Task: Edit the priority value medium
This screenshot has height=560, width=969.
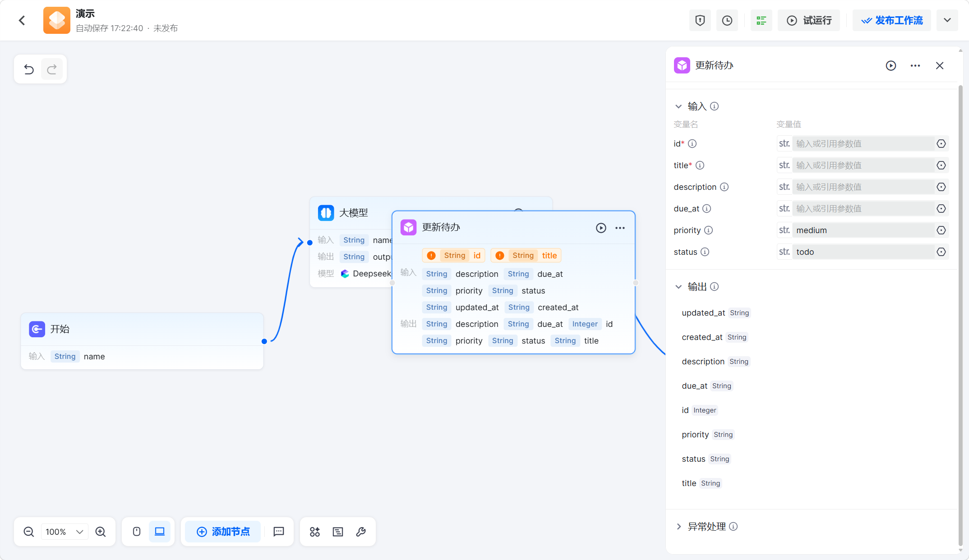Action: (863, 230)
